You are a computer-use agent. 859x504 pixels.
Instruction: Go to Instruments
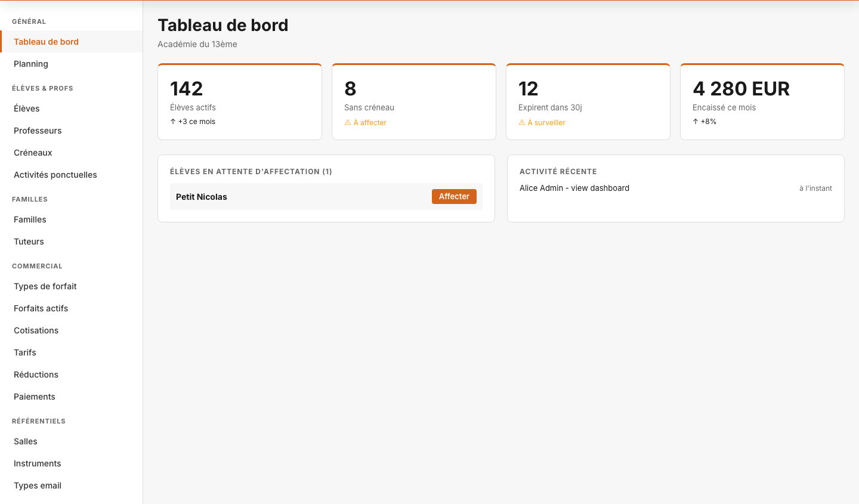[72, 463]
